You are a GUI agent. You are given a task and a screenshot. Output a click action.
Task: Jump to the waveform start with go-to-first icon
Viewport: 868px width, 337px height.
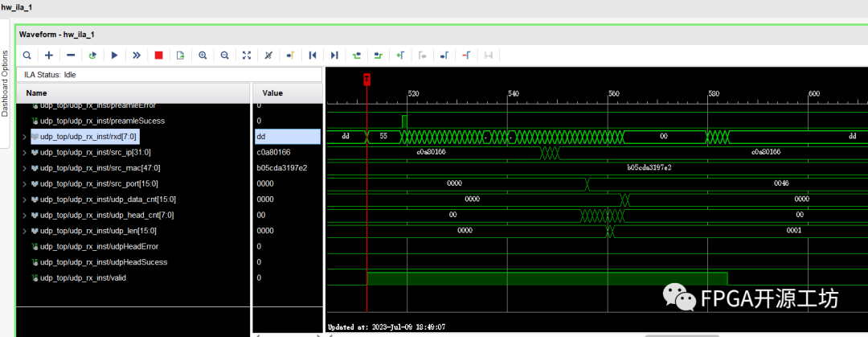point(313,55)
